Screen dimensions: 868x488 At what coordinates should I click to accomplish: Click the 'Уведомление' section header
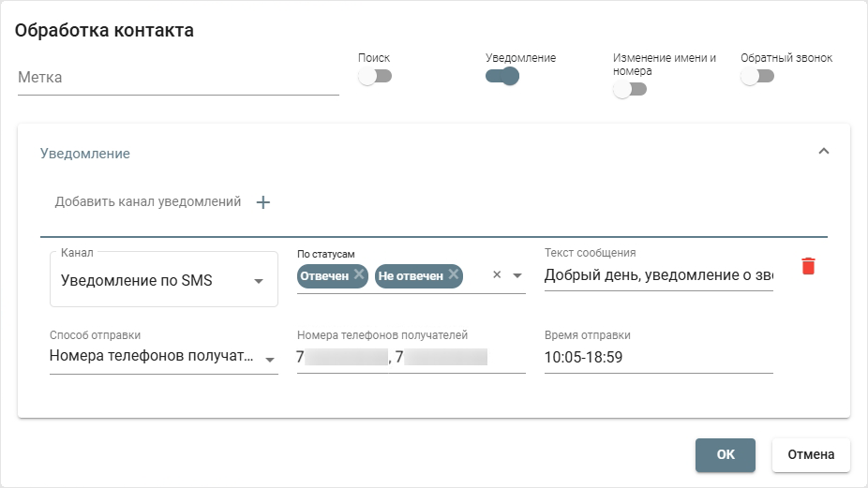(85, 154)
